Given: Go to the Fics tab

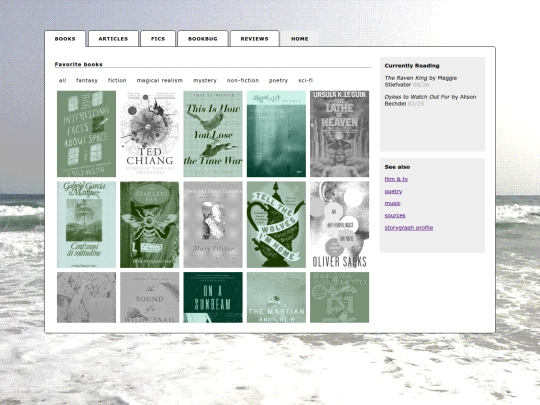Looking at the screenshot, I should point(158,39).
